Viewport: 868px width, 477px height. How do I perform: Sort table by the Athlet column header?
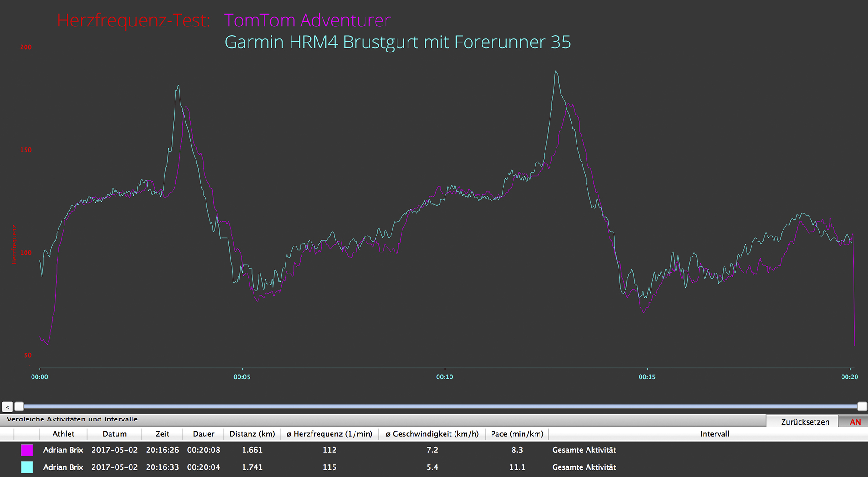click(63, 434)
